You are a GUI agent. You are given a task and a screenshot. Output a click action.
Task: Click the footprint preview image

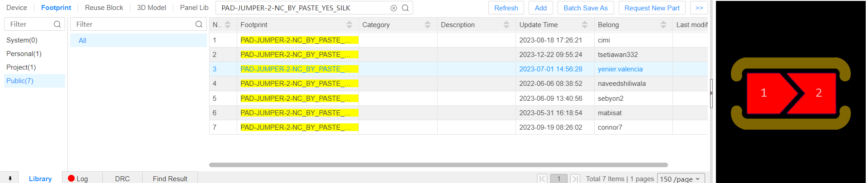pyautogui.click(x=791, y=93)
